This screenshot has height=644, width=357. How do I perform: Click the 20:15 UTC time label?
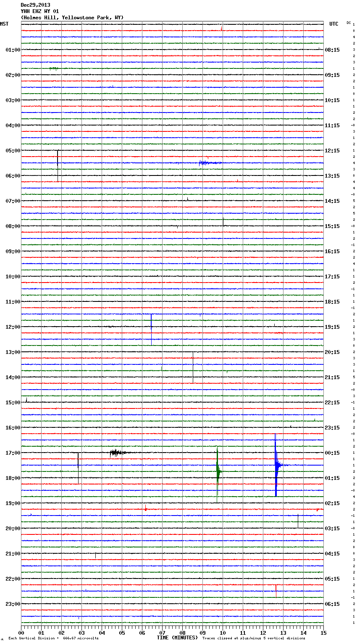[332, 352]
